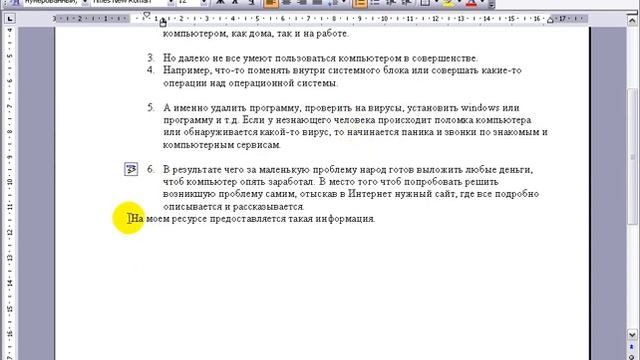Click the sentence starting "Но далеко не все умеют"
The image size is (640, 360).
320,58
